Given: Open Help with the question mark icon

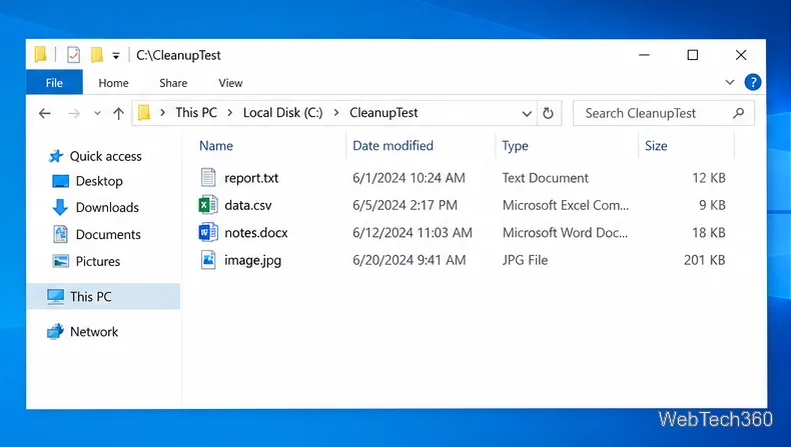Looking at the screenshot, I should tap(753, 82).
